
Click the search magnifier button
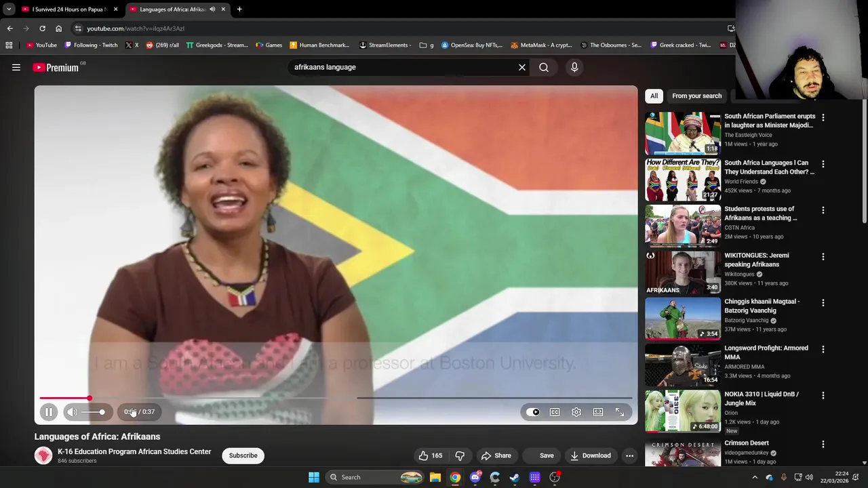pos(544,67)
